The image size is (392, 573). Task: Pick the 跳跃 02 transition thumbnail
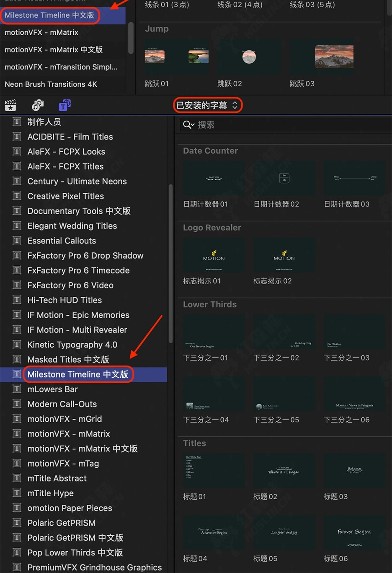(249, 57)
